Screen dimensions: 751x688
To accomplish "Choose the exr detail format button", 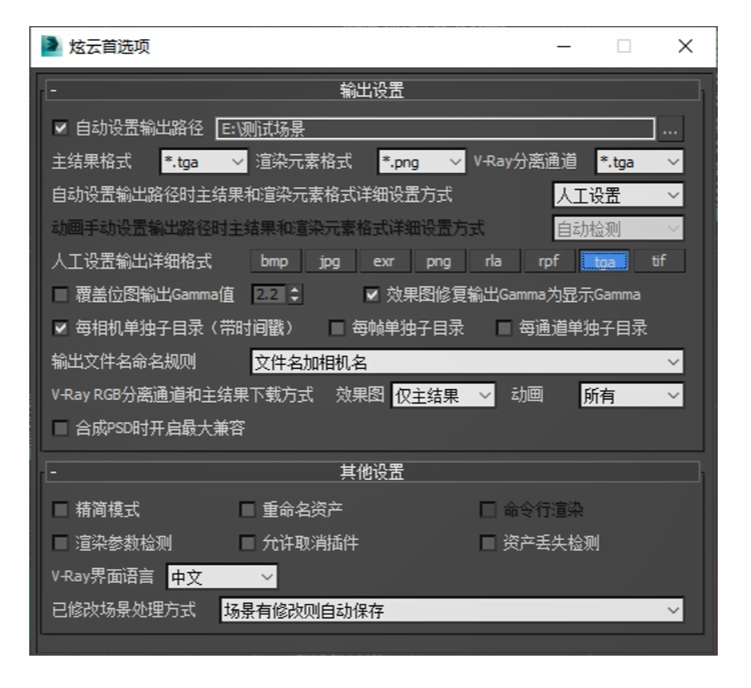I will [x=384, y=262].
